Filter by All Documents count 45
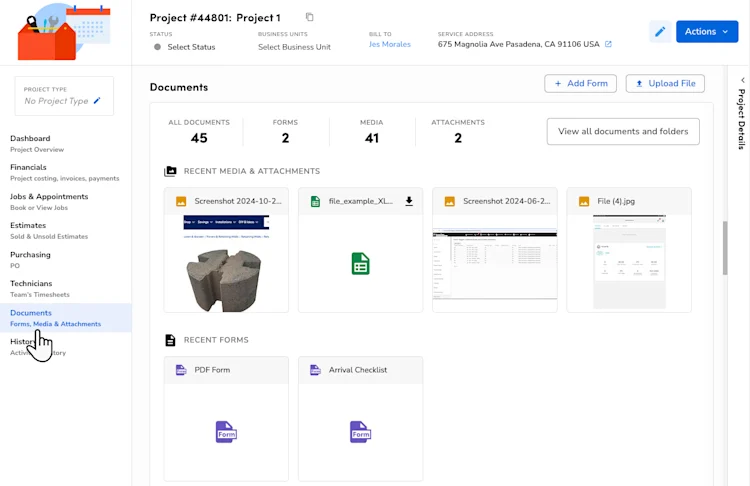 pyautogui.click(x=199, y=132)
